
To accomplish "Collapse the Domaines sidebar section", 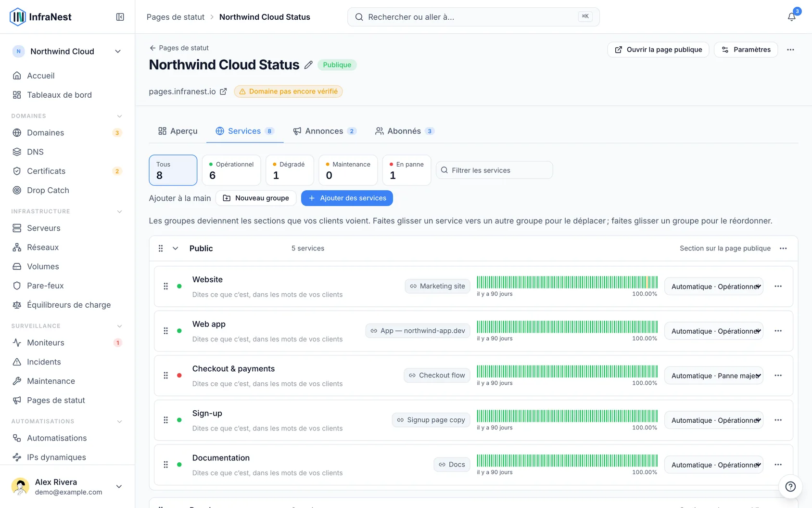I will [x=120, y=116].
